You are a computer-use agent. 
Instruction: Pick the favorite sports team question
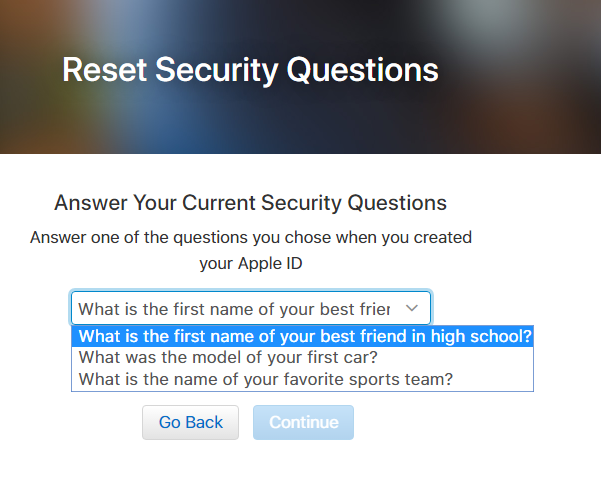(265, 379)
